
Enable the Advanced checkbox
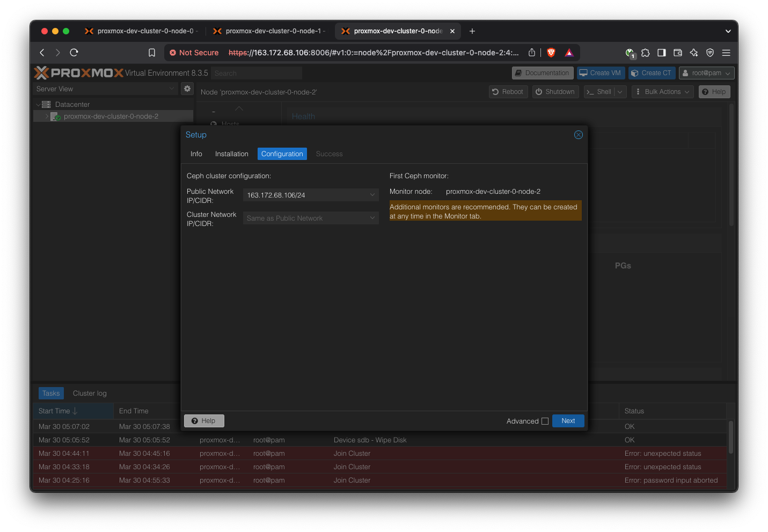(545, 421)
